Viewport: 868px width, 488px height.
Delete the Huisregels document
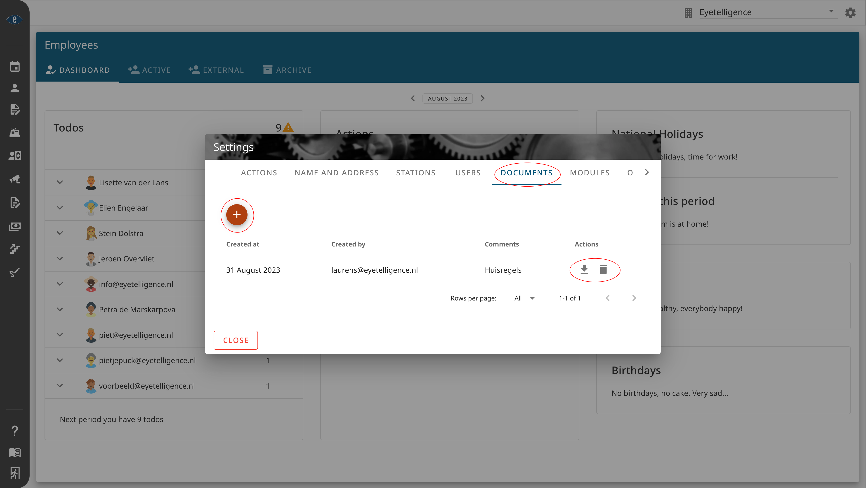click(x=603, y=270)
